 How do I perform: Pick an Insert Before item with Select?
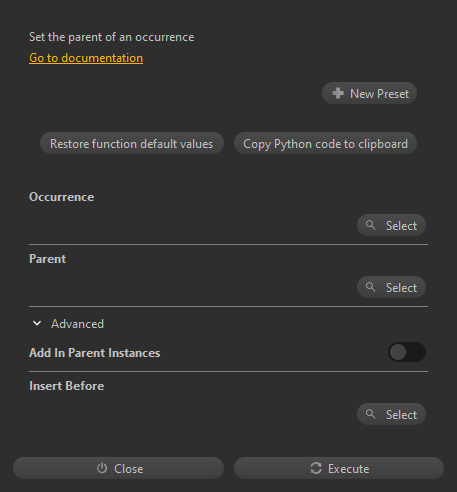click(391, 414)
